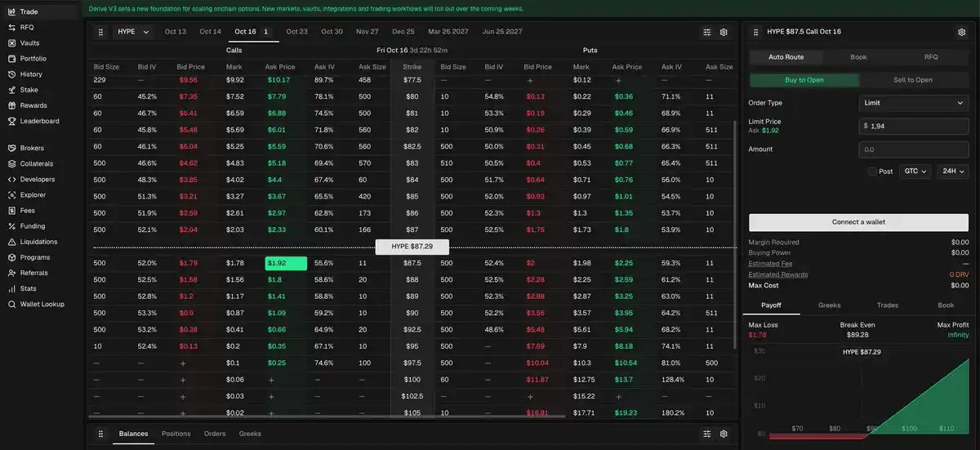Open the Stake sidebar icon
The height and width of the screenshot is (450, 980).
11,90
